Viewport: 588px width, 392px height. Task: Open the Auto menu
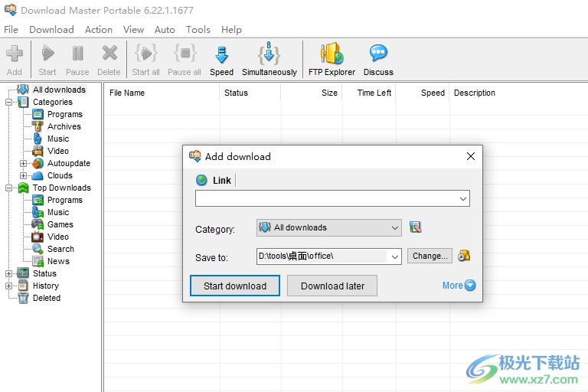[x=165, y=30]
